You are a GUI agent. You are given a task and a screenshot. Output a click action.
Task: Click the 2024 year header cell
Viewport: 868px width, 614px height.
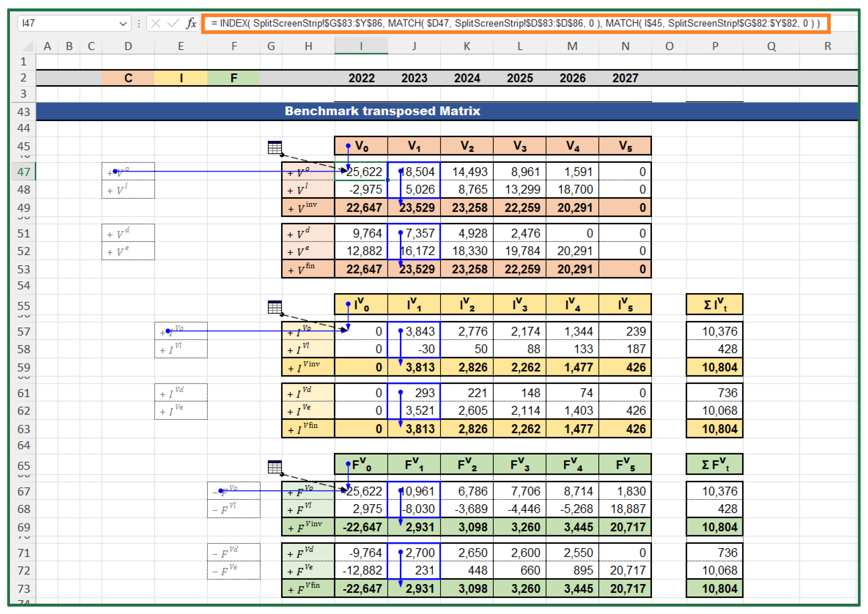point(467,78)
